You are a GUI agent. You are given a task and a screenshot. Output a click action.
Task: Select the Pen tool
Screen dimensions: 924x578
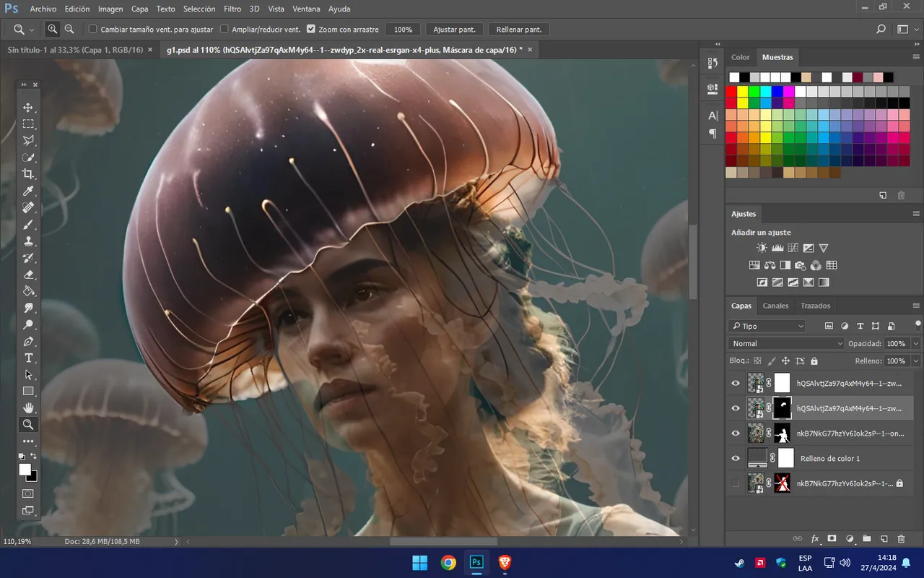coord(28,341)
